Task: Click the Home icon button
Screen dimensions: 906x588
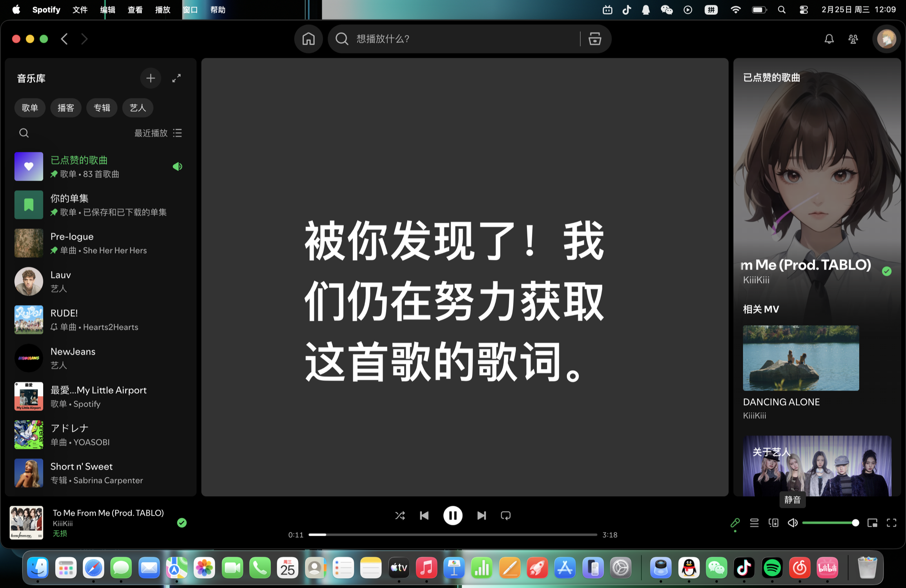Action: pos(308,39)
